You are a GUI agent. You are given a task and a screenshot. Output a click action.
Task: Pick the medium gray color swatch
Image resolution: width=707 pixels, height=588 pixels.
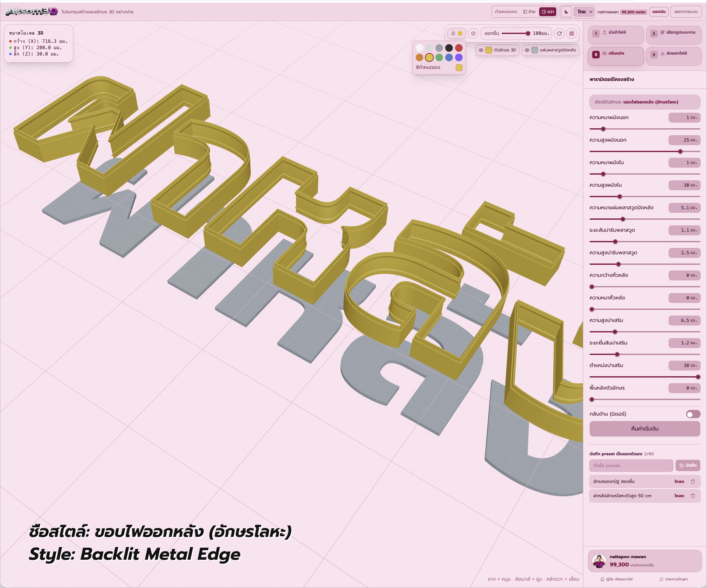(439, 48)
